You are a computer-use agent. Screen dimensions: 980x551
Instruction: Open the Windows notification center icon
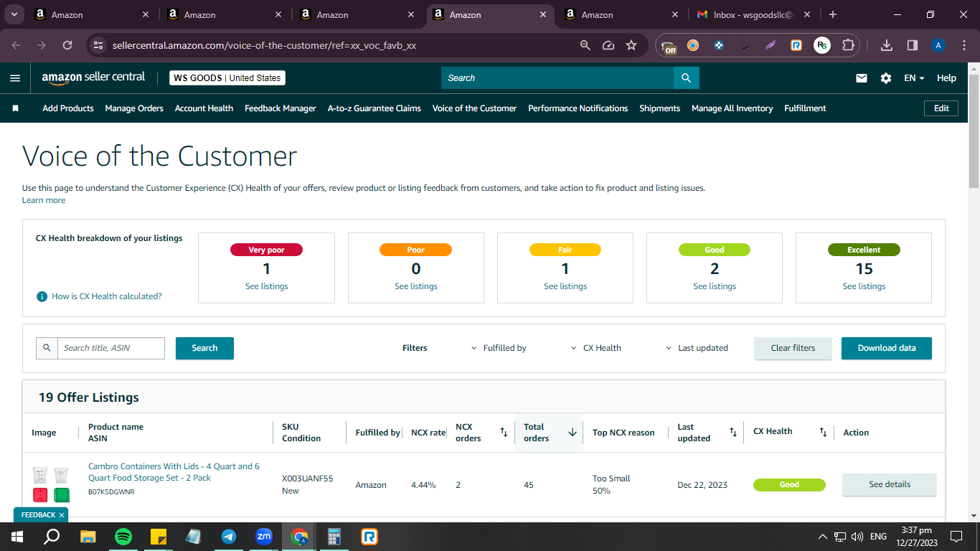(956, 537)
